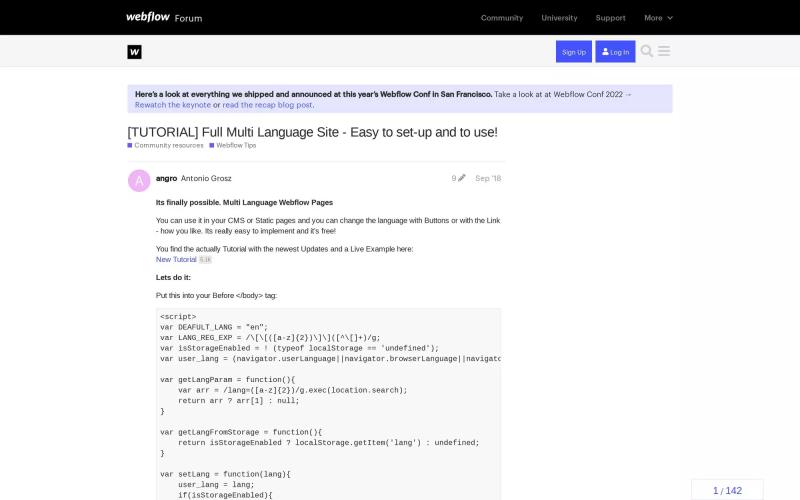Open Community in top navigation
Screen dimensions: 800x500
coord(502,18)
